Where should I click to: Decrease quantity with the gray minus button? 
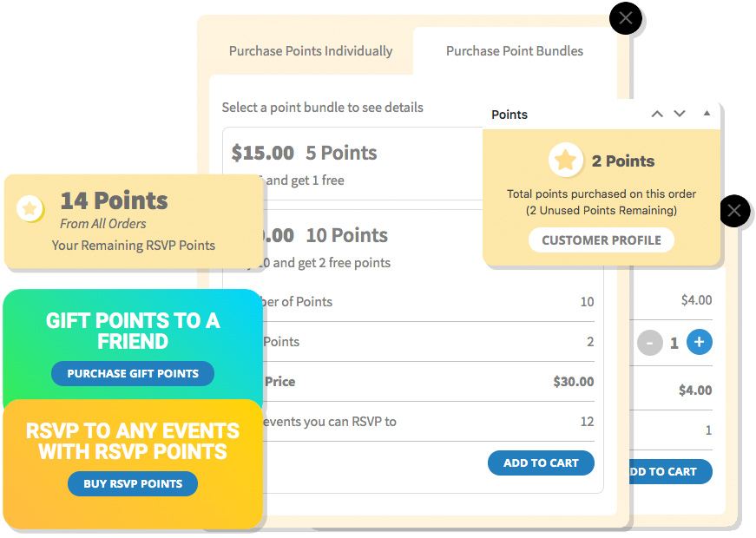click(x=650, y=343)
